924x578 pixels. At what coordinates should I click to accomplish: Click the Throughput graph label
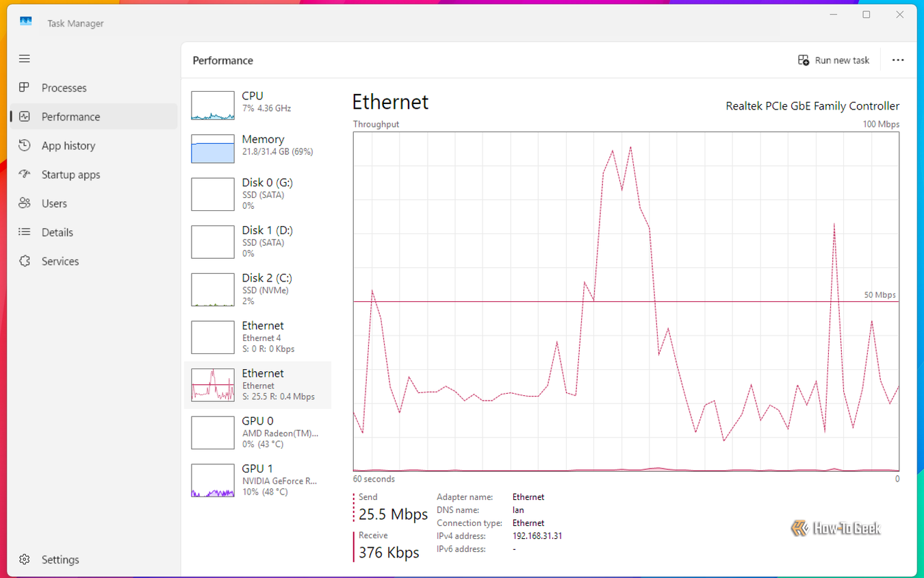376,125
